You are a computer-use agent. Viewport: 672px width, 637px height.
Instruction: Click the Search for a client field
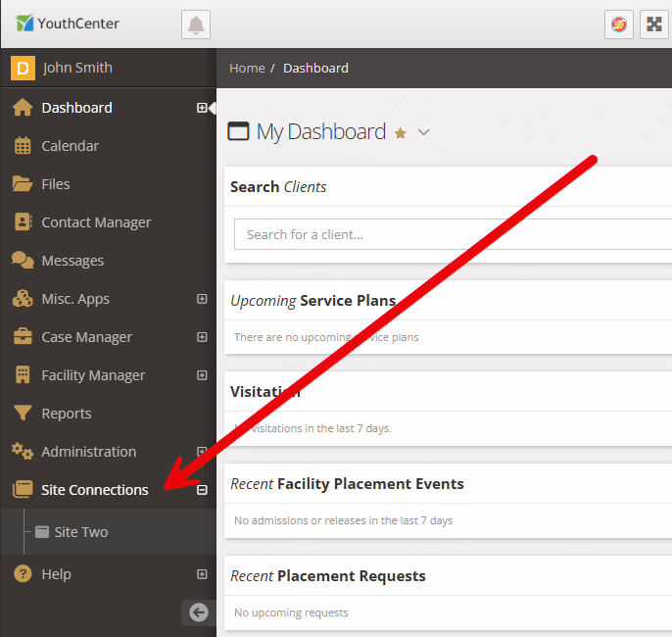coord(453,234)
